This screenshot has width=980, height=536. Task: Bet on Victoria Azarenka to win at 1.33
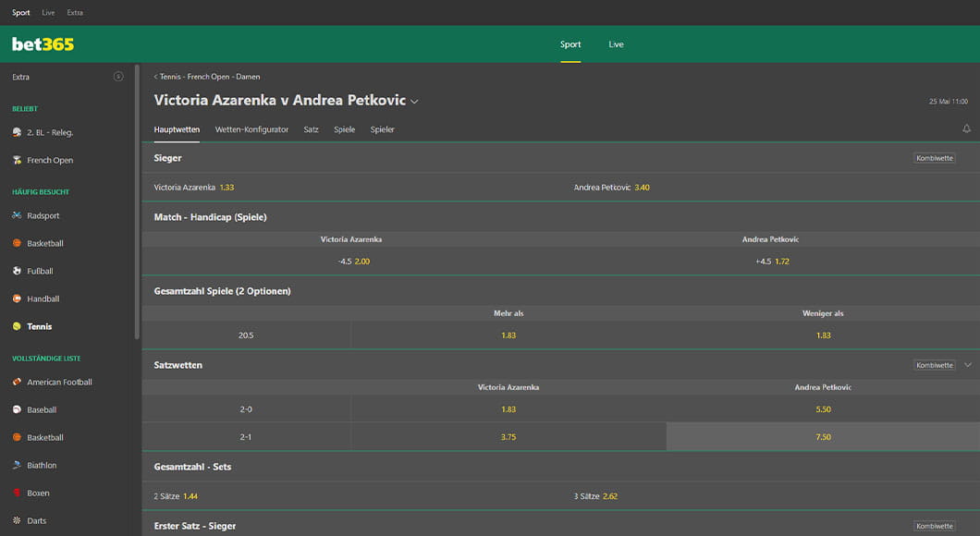coord(194,188)
